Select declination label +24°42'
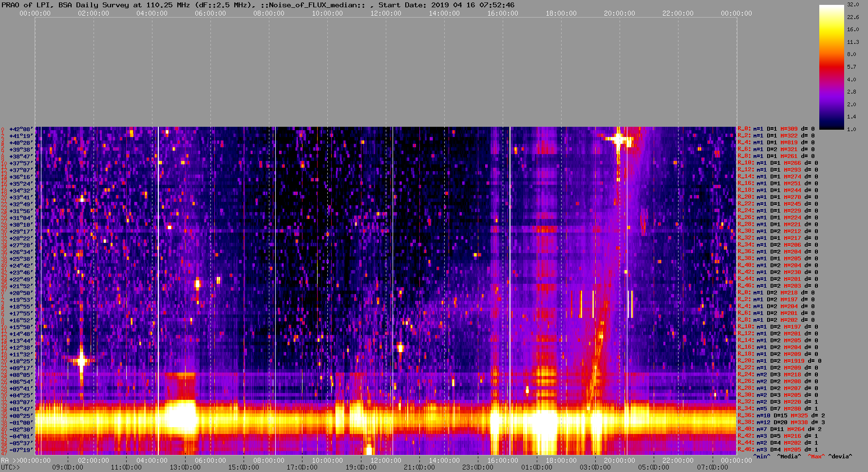868x472 pixels. click(x=21, y=266)
